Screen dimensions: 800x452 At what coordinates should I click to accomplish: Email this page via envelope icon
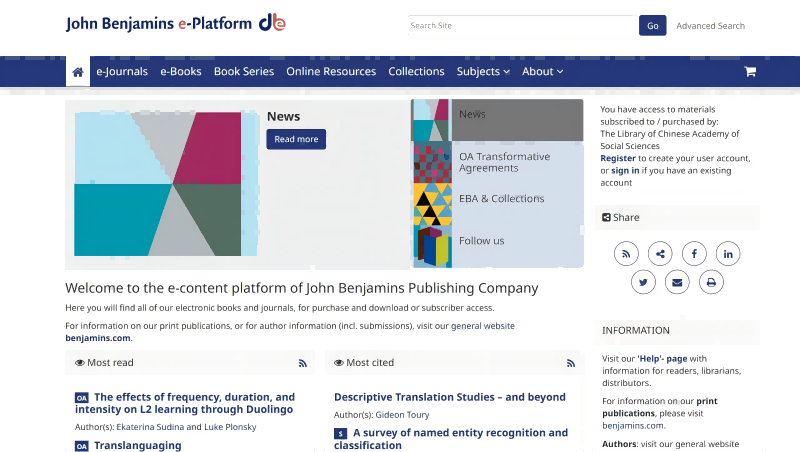(x=677, y=283)
